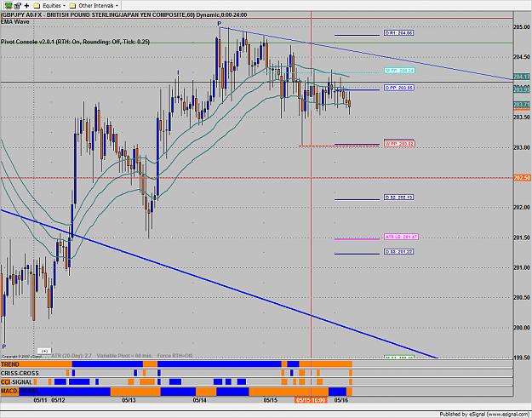532x418 pixels.
Task: Click the M PP: 204.24 pivot label
Action: point(399,71)
